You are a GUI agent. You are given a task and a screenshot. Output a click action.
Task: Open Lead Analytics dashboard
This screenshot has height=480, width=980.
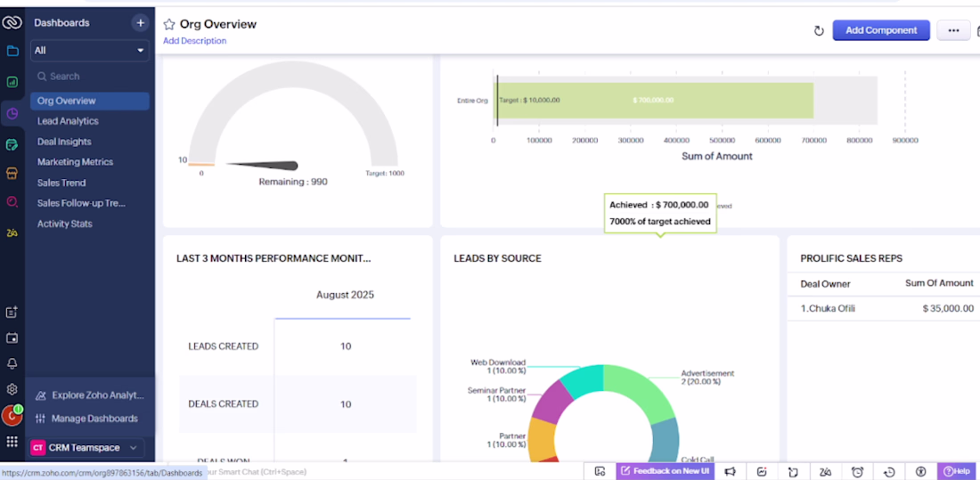click(68, 121)
